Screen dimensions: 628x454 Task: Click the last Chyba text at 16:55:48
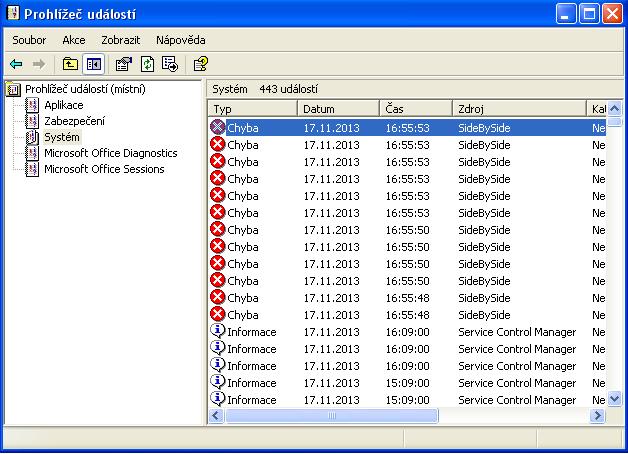(x=243, y=315)
